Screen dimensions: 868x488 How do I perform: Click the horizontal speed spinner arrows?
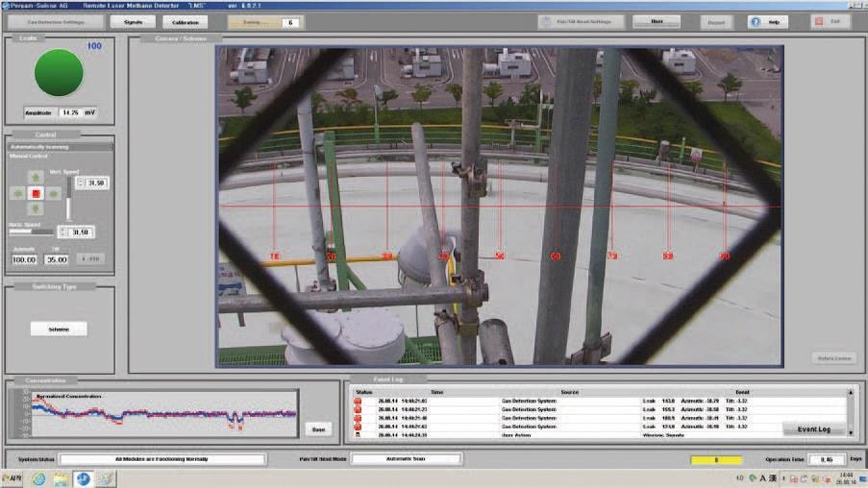pos(62,232)
